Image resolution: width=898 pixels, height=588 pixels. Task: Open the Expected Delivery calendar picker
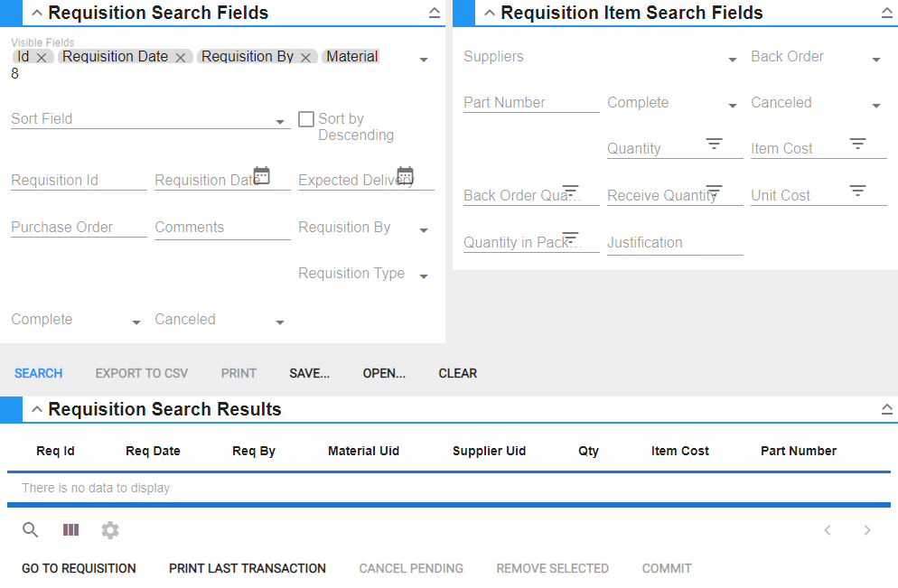tap(405, 175)
